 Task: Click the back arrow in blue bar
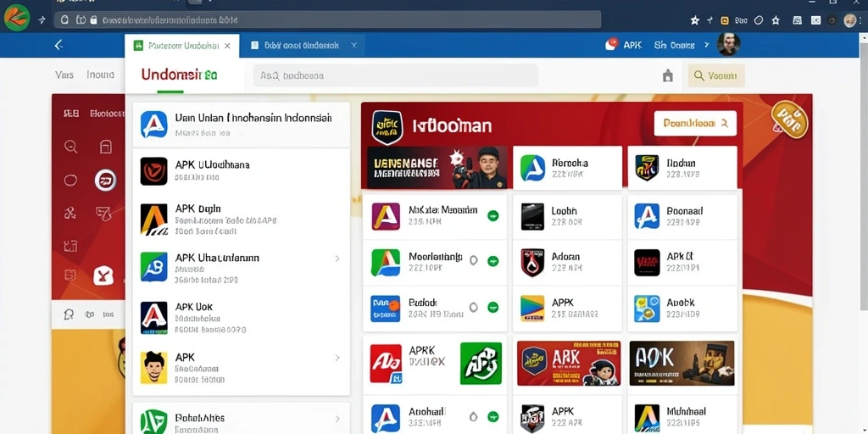pos(58,46)
